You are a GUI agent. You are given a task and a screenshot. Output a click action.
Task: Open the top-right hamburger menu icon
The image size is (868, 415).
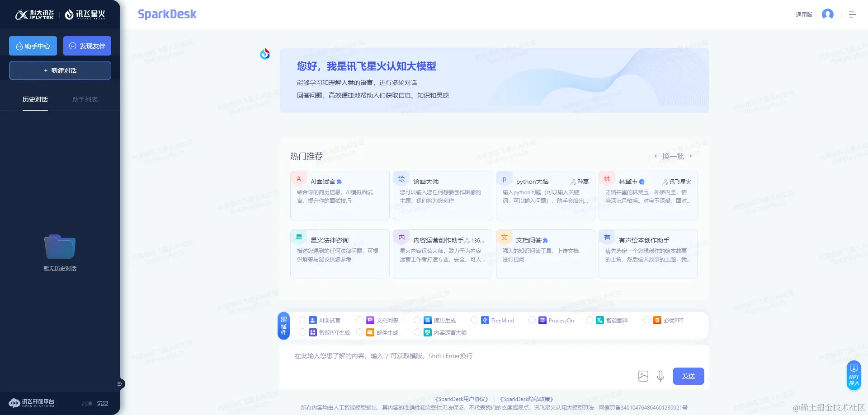pos(853,14)
